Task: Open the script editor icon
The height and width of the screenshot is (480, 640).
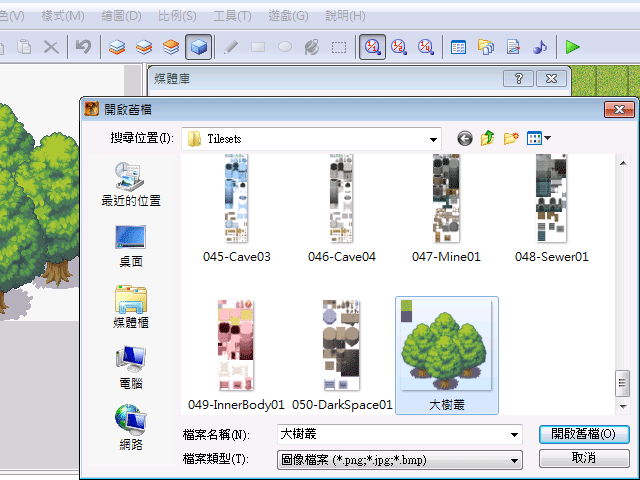Action: click(513, 47)
